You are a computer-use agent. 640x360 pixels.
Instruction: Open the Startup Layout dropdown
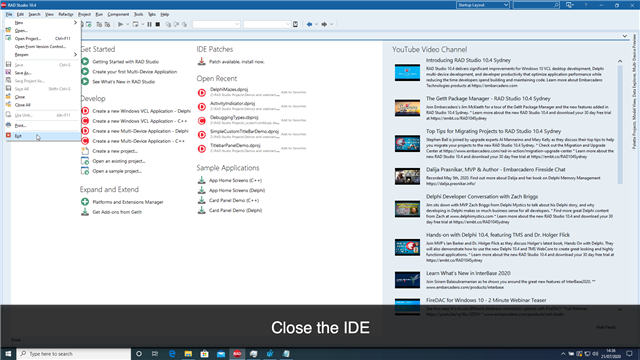(x=482, y=5)
